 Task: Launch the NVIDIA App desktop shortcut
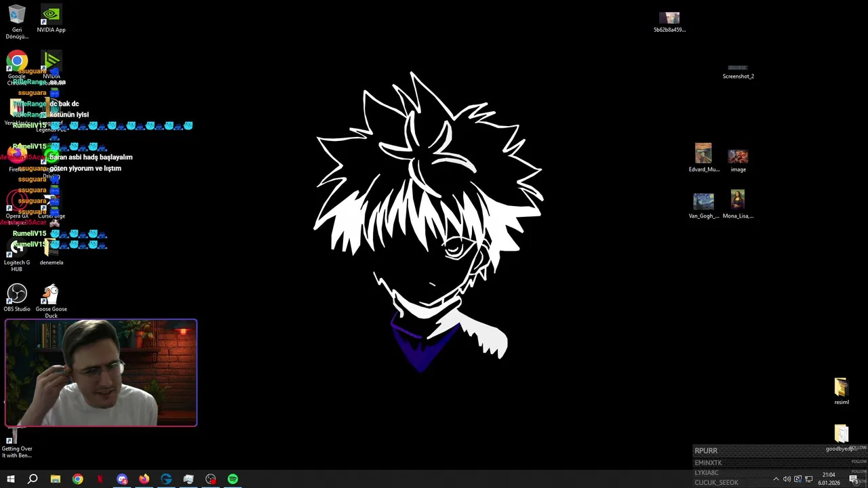[51, 19]
